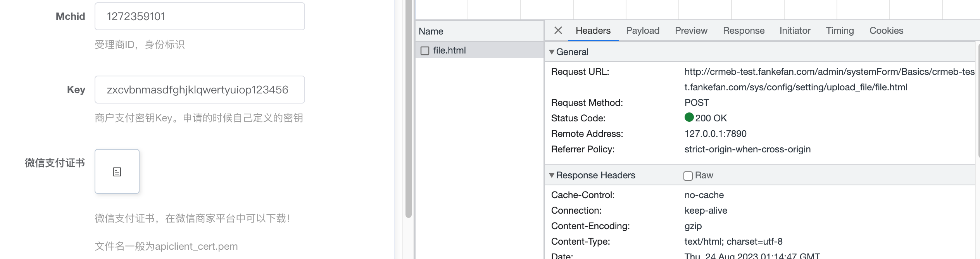Click the Content-Encoding header label

590,226
